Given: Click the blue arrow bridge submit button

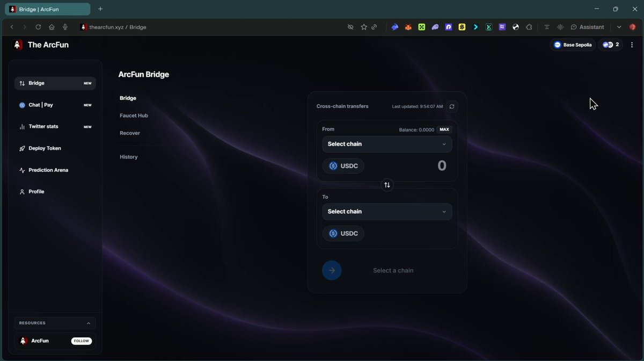Looking at the screenshot, I should coord(332,270).
